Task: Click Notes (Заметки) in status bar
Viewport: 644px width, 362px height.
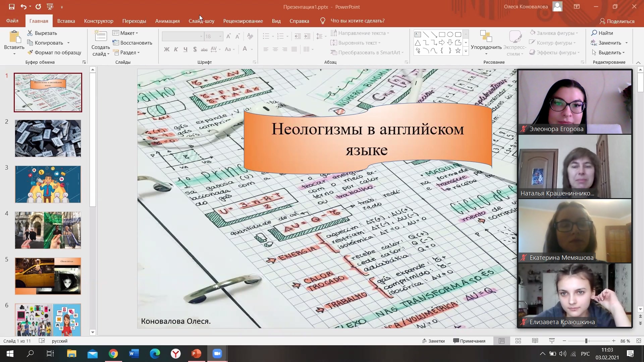Action: coord(433,341)
